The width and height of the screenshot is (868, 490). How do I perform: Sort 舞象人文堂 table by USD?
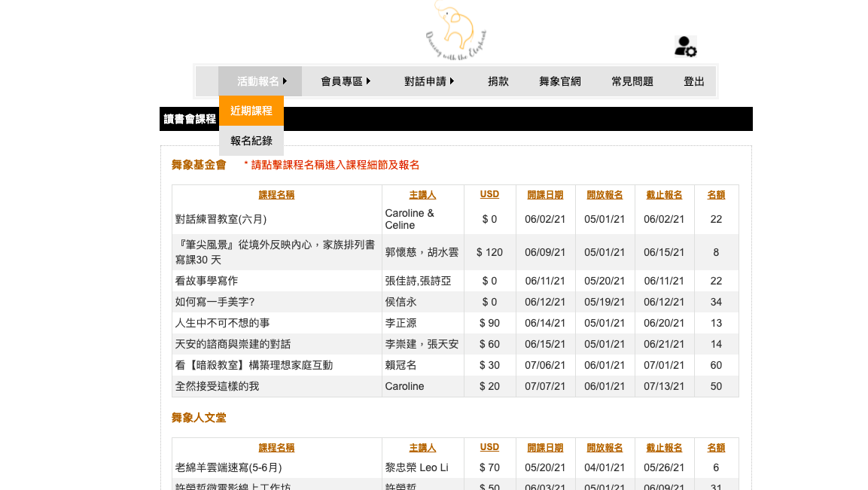[x=489, y=447]
